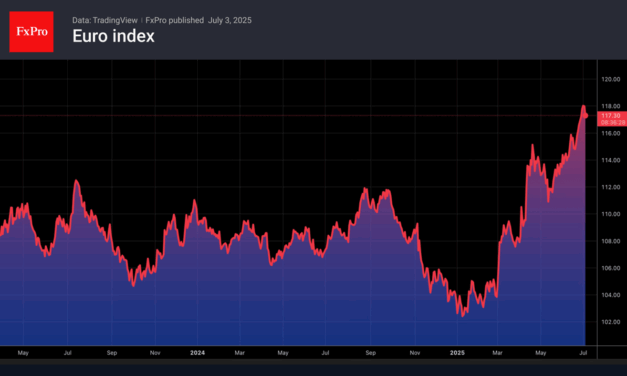Click the red last-price dot on the chart line
This screenshot has width=627, height=376.
[x=585, y=116]
